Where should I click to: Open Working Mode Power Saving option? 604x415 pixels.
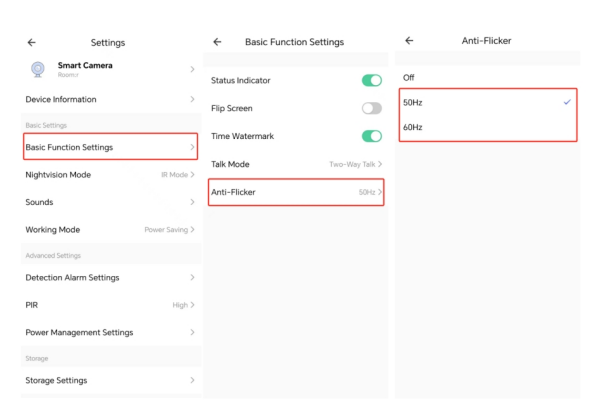point(109,229)
